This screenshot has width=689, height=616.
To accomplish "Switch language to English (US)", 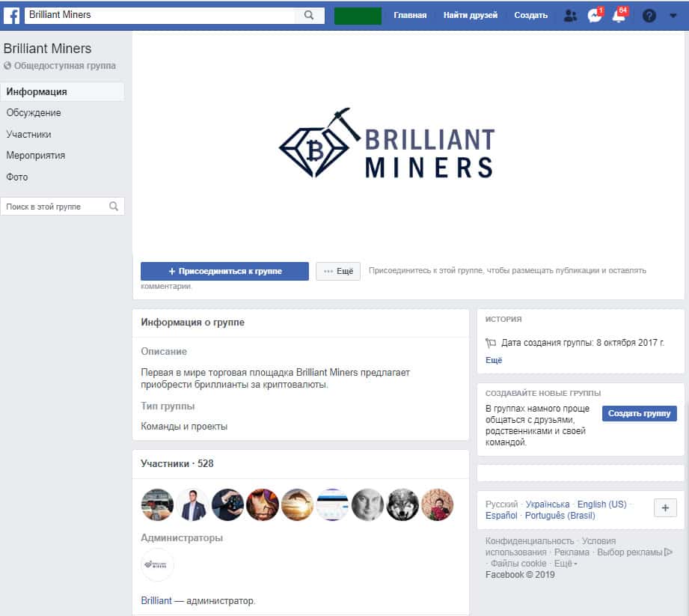I will pyautogui.click(x=602, y=504).
